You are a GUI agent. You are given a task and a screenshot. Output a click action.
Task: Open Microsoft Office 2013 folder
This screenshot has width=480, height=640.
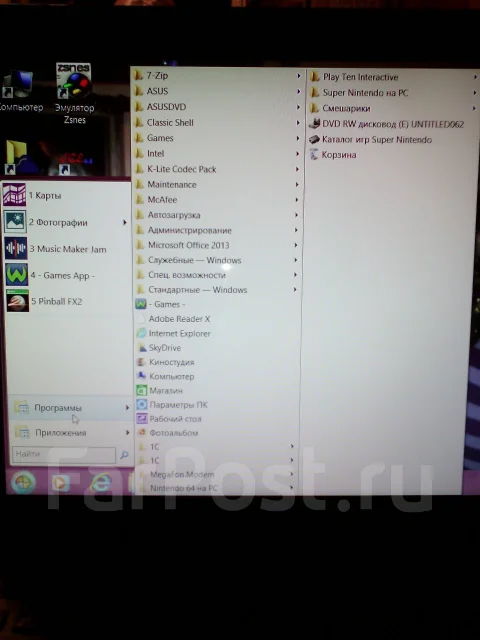point(218,245)
